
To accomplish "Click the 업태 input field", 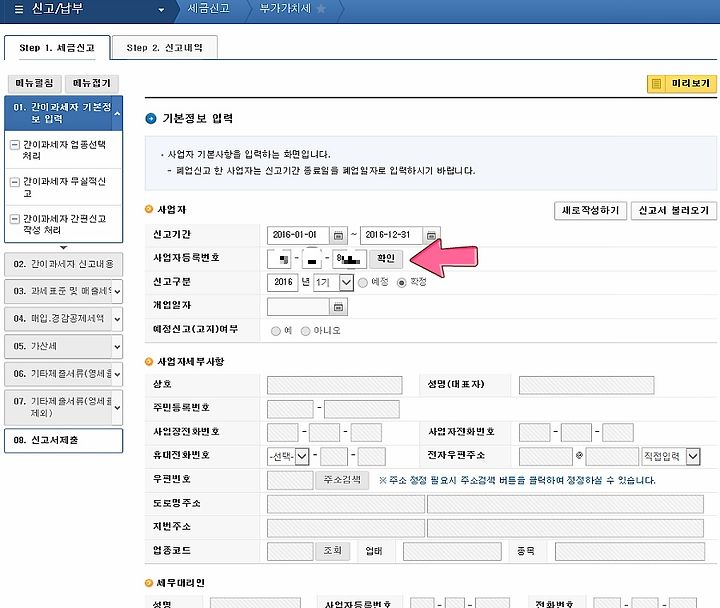I will coord(452,552).
